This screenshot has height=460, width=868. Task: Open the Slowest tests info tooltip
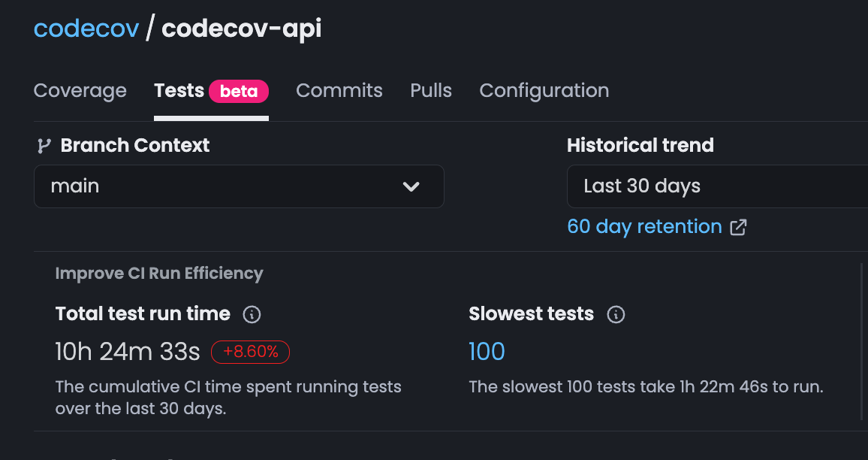pos(616,314)
